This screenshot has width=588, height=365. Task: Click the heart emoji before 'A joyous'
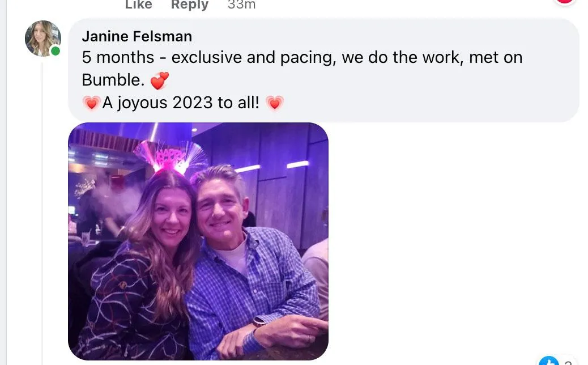pyautogui.click(x=91, y=103)
